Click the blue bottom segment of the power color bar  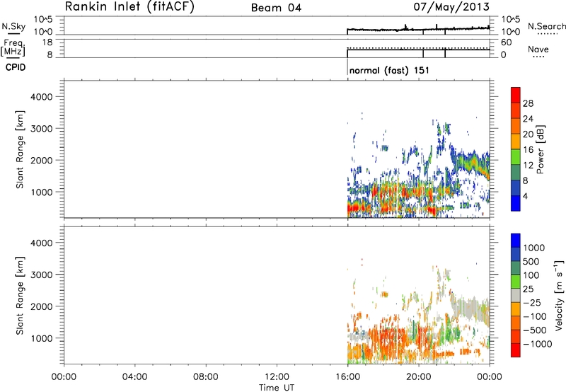pyautogui.click(x=516, y=203)
